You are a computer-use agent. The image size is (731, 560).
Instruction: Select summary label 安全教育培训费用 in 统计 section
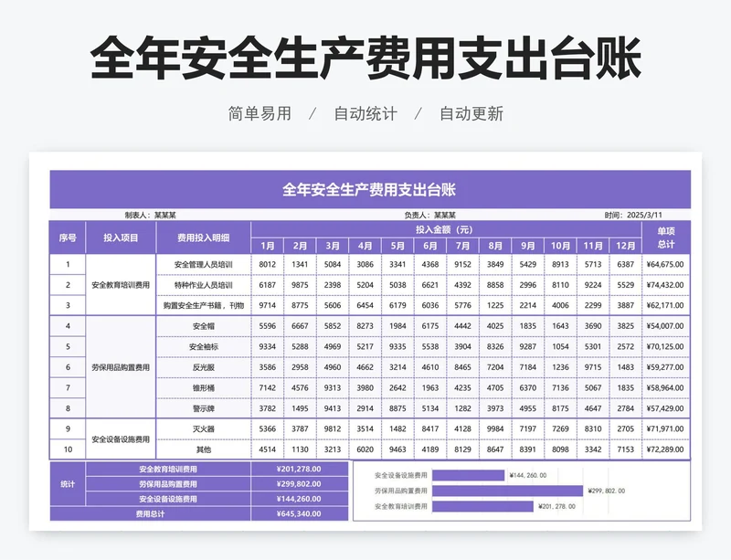tap(168, 469)
